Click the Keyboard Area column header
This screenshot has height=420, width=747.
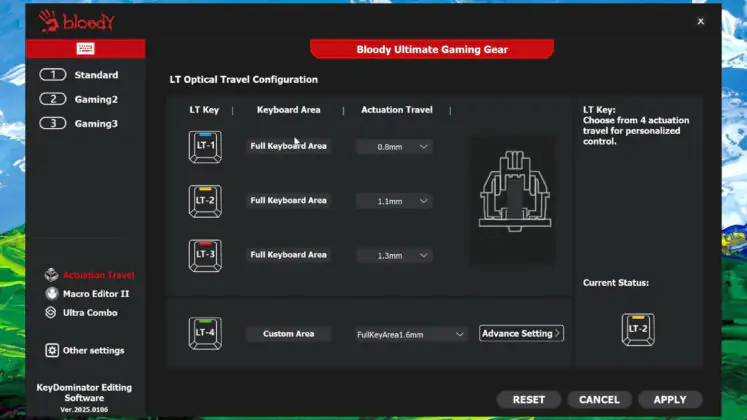point(289,110)
